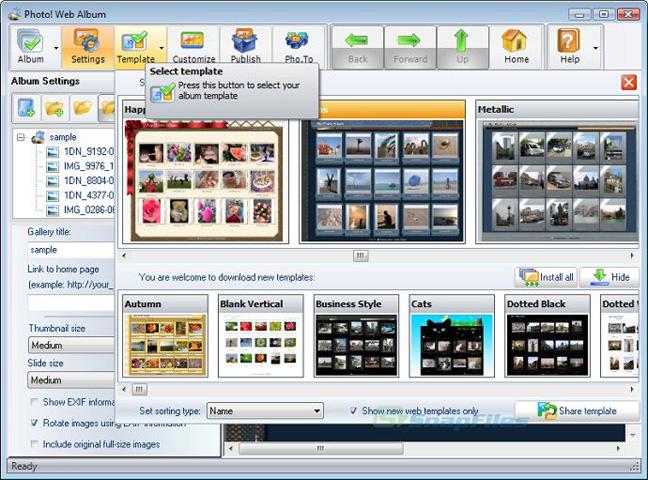Click the Gallery title input field

(71, 250)
